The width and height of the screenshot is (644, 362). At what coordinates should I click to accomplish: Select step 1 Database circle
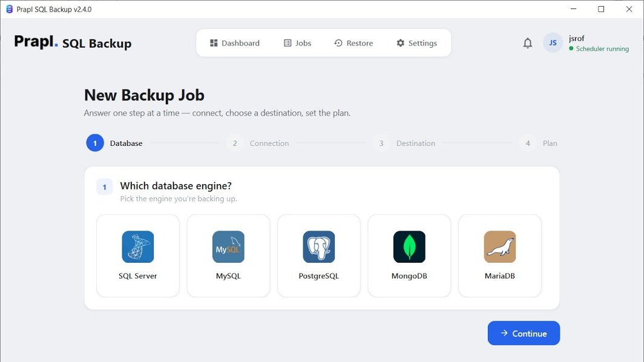point(95,143)
